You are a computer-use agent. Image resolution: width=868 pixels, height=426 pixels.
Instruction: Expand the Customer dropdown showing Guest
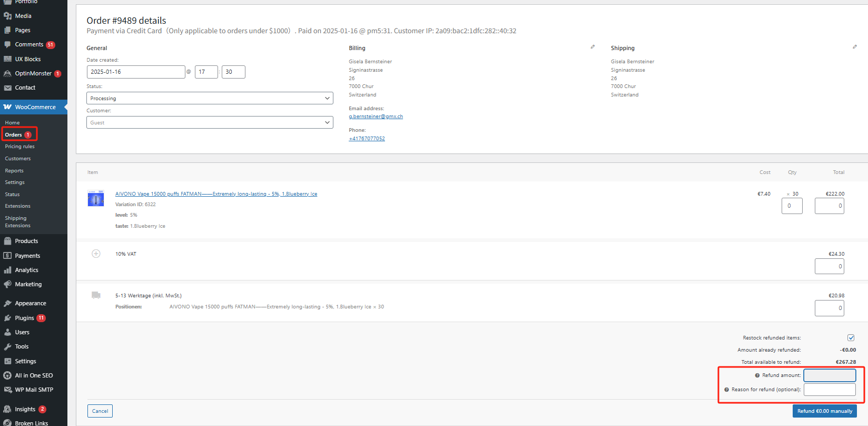(x=210, y=123)
